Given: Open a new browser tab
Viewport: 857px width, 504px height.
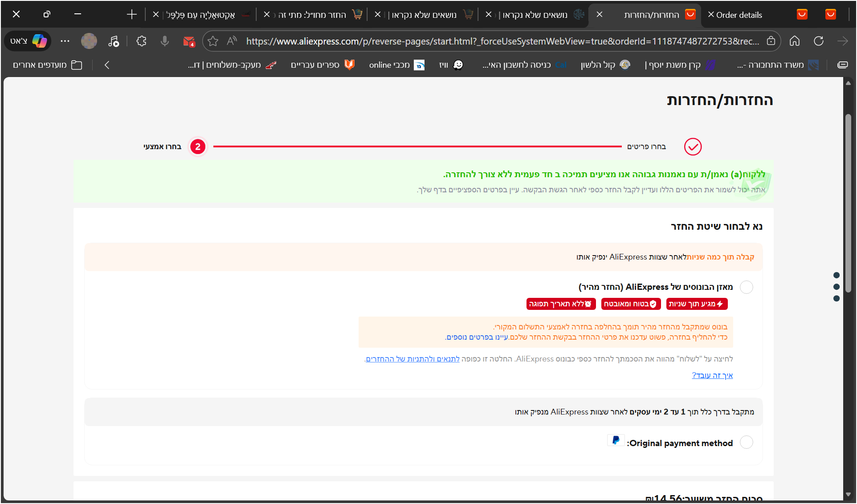Looking at the screenshot, I should [x=131, y=15].
